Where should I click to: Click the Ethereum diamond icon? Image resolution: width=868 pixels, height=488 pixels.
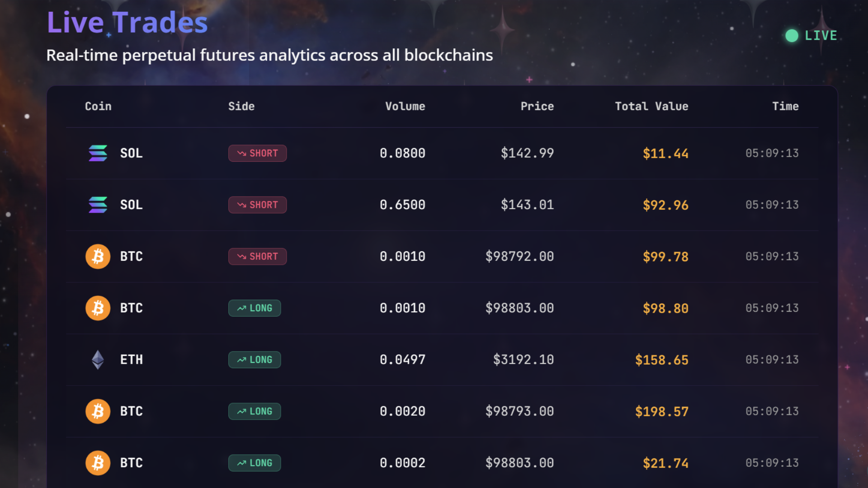coord(98,360)
